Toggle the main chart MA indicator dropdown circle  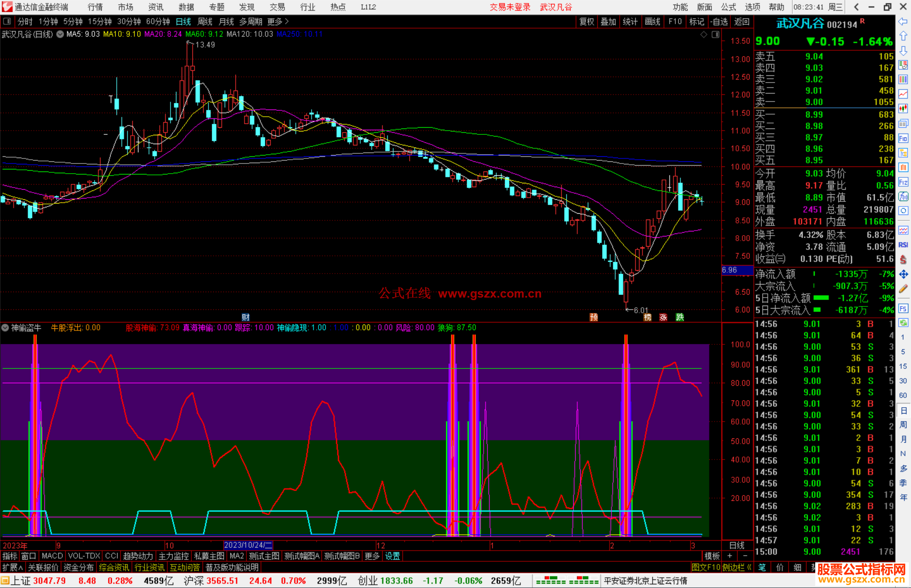coord(60,34)
